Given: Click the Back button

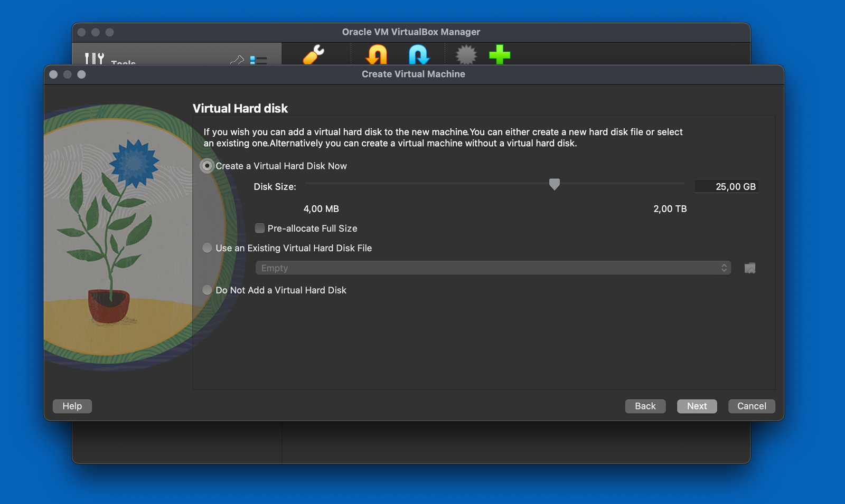Looking at the screenshot, I should click(x=645, y=406).
